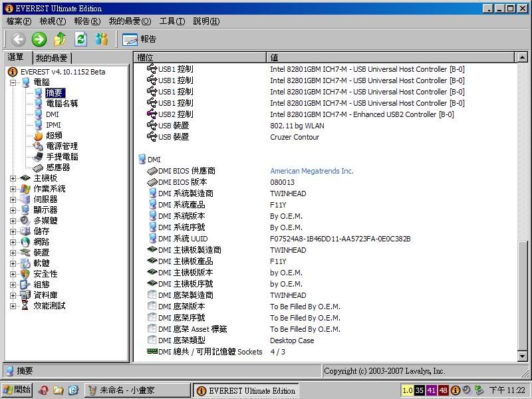
Task: Open the 說明(H) menu
Action: 206,21
